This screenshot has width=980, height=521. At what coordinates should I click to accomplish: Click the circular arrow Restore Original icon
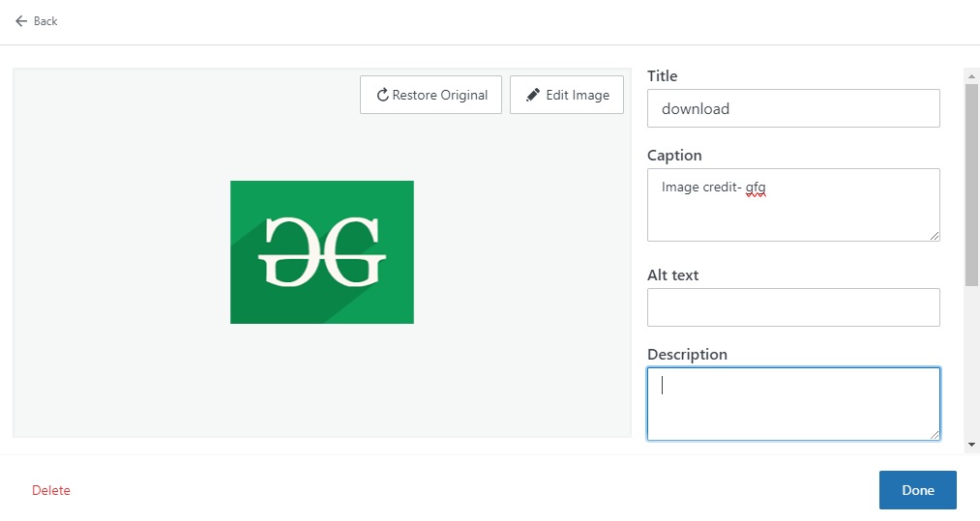tap(382, 96)
